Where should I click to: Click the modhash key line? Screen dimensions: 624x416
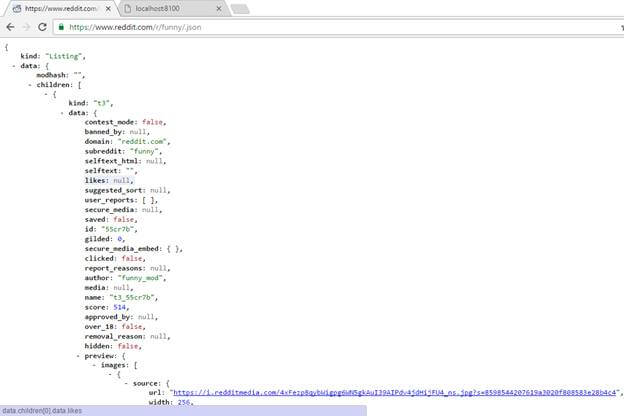pos(60,75)
